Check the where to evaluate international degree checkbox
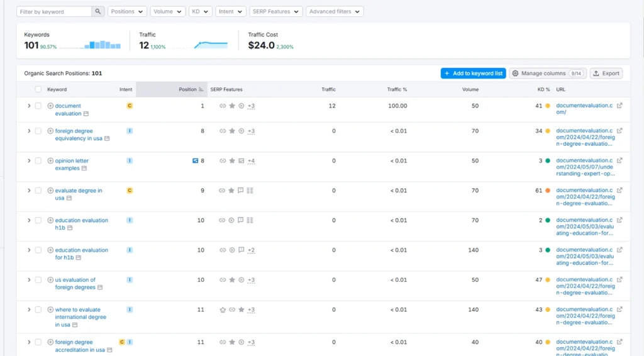Image resolution: width=644 pixels, height=356 pixels. [x=38, y=309]
